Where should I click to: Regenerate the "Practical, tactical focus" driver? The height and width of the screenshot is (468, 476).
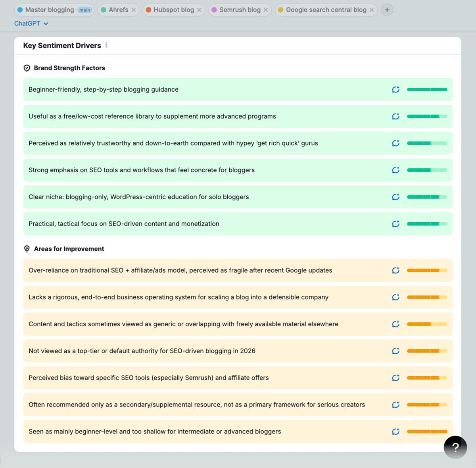pyautogui.click(x=395, y=223)
